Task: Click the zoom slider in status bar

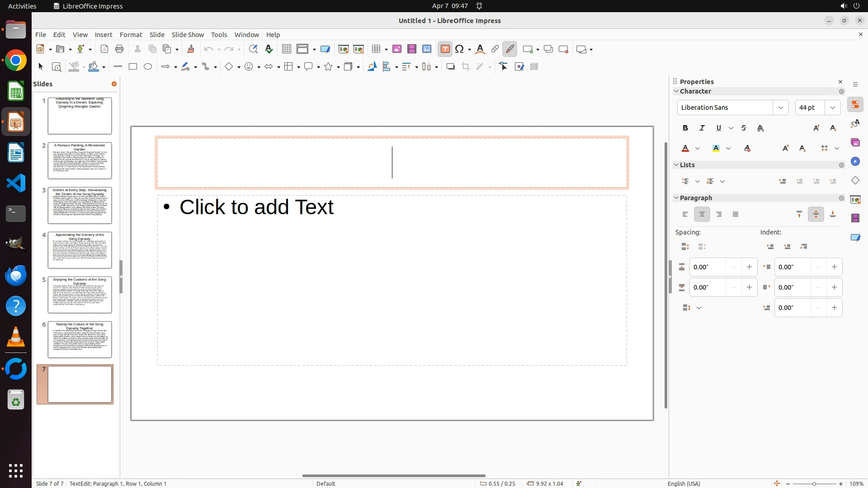Action: (x=814, y=483)
